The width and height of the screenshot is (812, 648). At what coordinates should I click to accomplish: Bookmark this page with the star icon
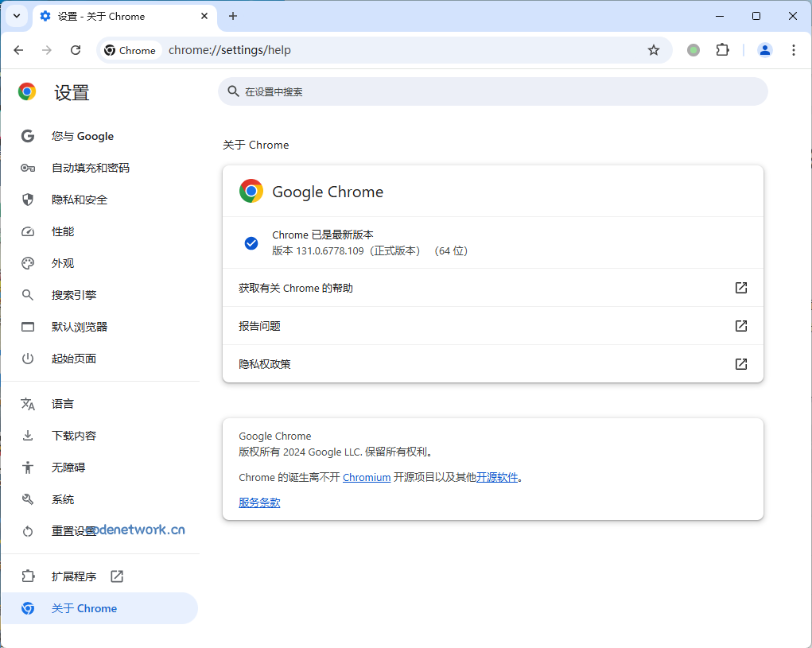[654, 49]
